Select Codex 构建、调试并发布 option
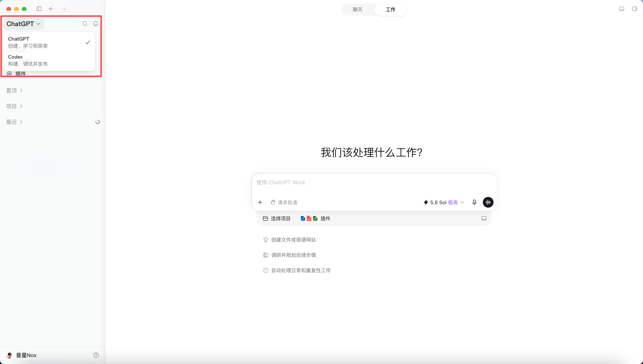Image resolution: width=643 pixels, height=364 pixels. coord(49,60)
